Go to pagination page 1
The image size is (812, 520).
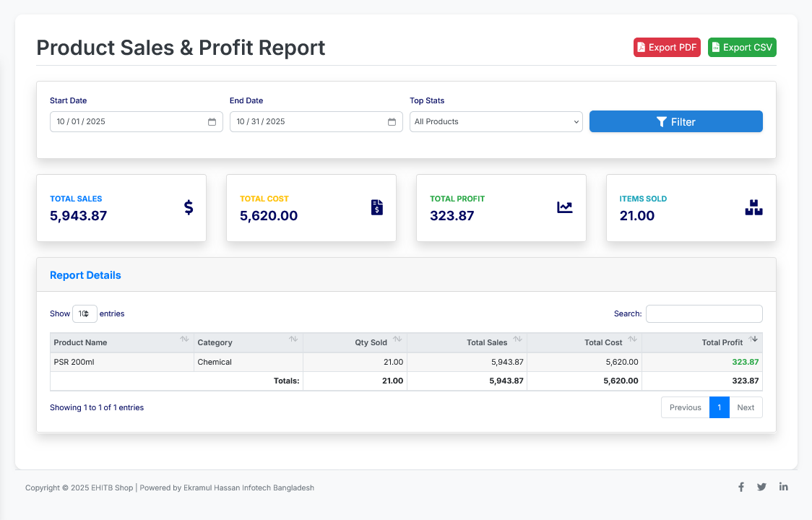click(719, 407)
